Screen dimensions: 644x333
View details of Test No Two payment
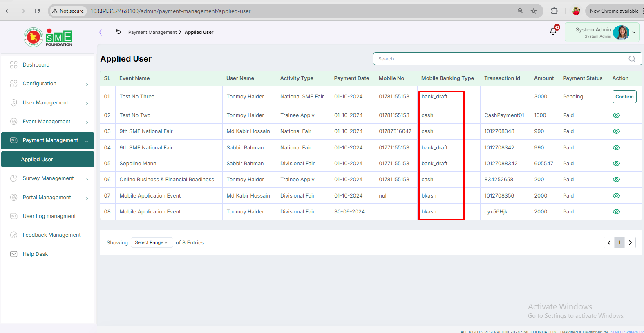click(617, 115)
